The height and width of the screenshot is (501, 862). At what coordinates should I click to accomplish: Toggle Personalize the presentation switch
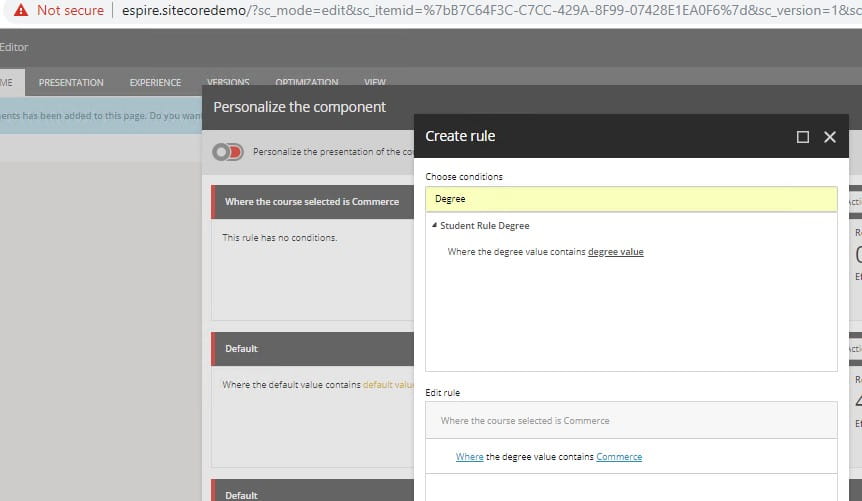pyautogui.click(x=228, y=152)
